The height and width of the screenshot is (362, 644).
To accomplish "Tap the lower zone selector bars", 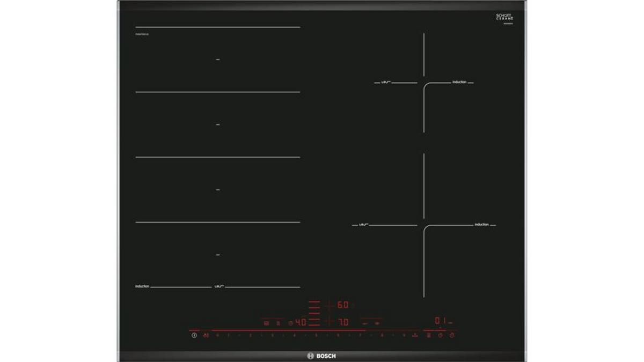I will [315, 322].
